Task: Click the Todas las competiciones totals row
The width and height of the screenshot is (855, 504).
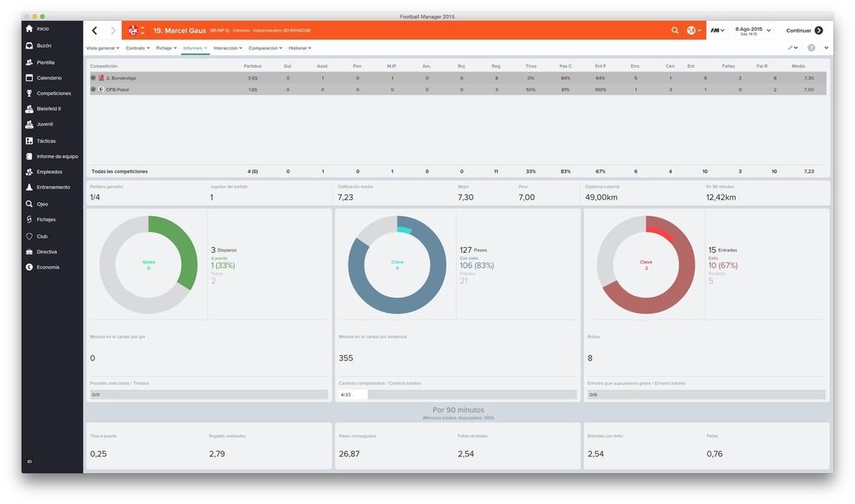Action: [x=458, y=171]
